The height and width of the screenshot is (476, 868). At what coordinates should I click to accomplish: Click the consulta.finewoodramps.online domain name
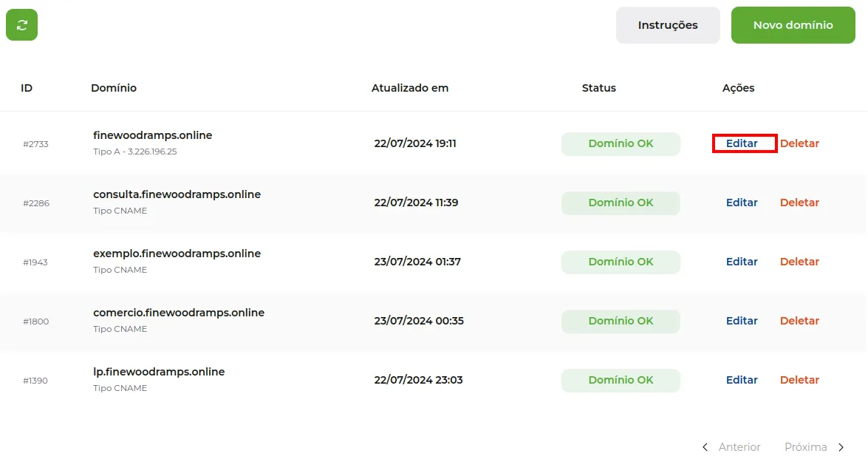pyautogui.click(x=177, y=194)
